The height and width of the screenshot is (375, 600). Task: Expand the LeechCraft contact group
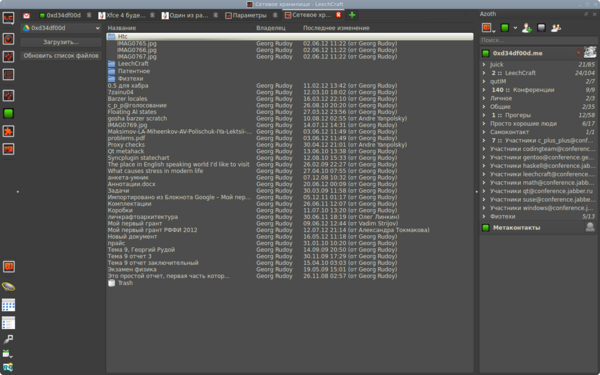[x=484, y=73]
